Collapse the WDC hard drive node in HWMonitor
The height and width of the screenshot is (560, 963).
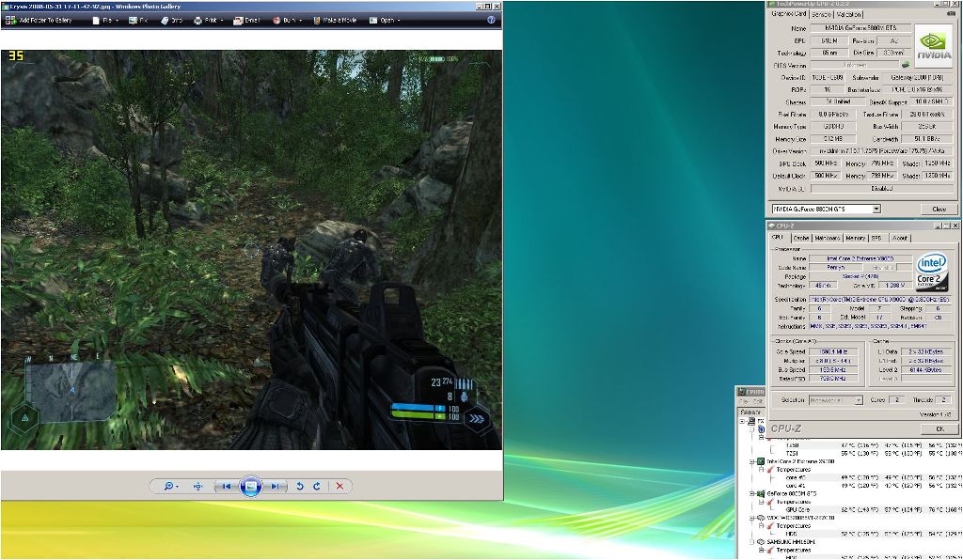click(x=752, y=518)
